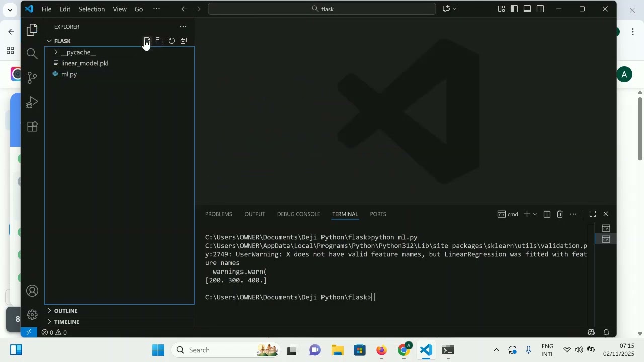The image size is (644, 362).
Task: Toggle the primary side bar
Action: (514, 9)
